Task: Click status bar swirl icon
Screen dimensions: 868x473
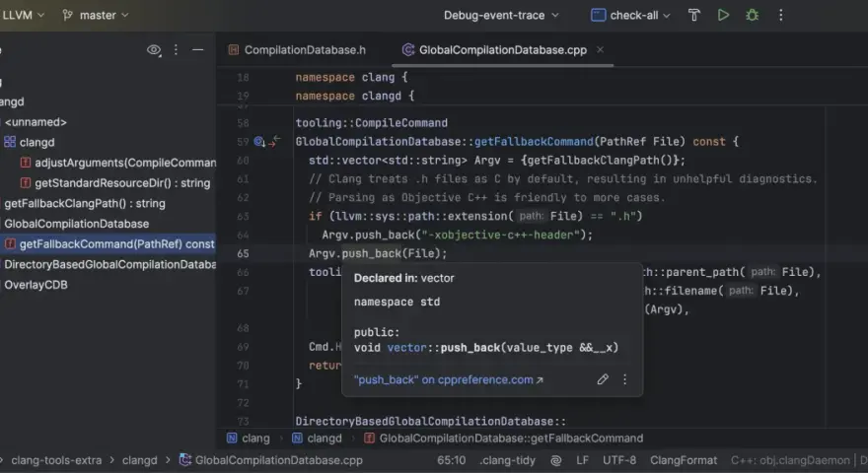Action: pos(556,461)
